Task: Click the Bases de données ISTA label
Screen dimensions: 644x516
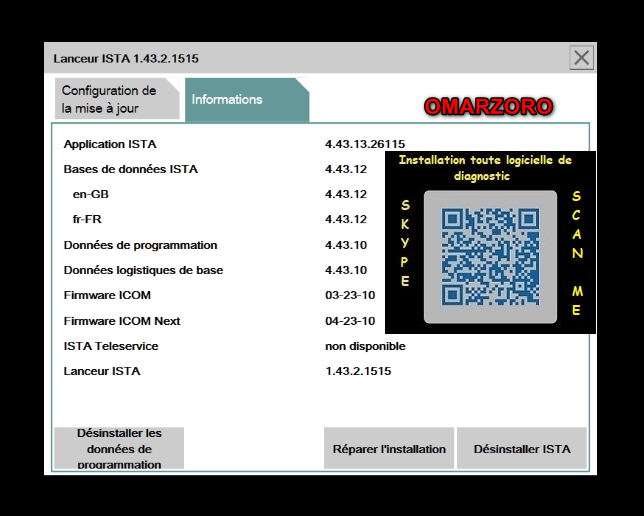Action: click(x=131, y=169)
